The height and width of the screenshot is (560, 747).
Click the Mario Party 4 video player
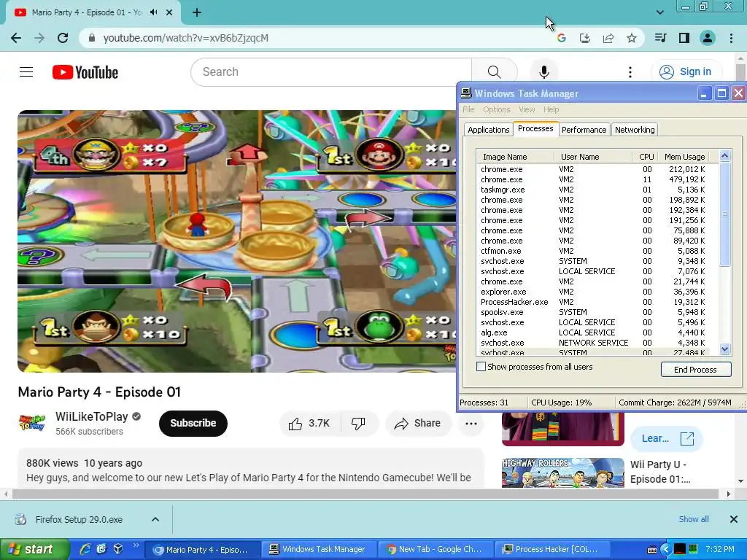[x=237, y=241]
